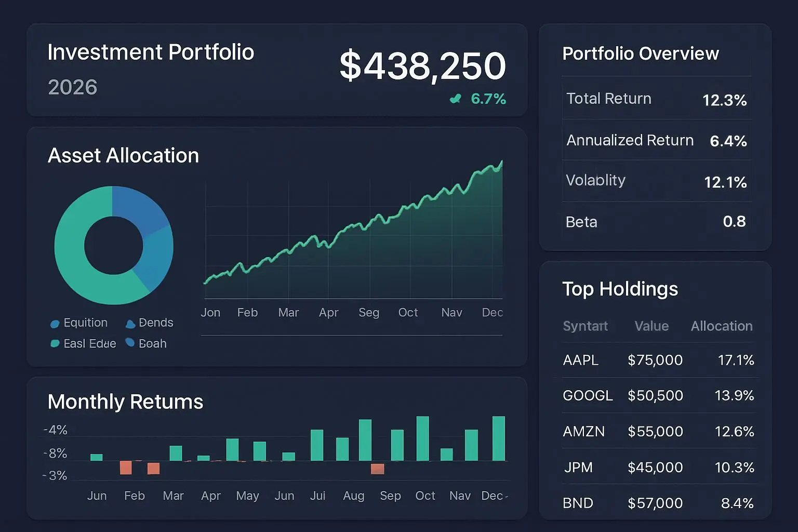Click the Total Return metric row

(656, 99)
